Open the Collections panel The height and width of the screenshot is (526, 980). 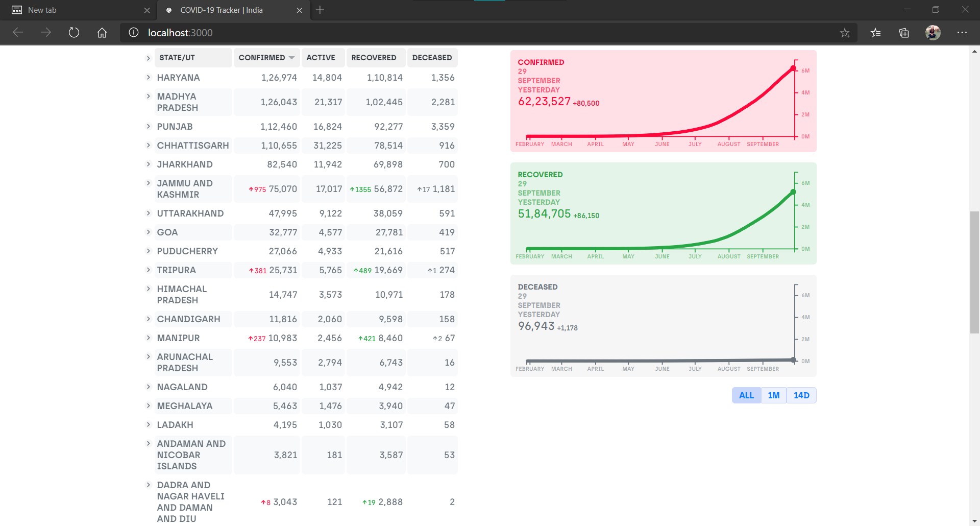[904, 33]
